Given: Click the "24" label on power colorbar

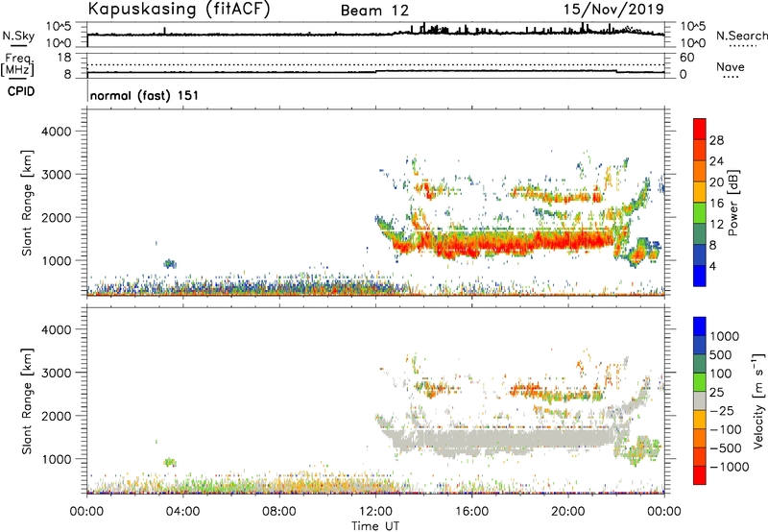Looking at the screenshot, I should pyautogui.click(x=716, y=161).
